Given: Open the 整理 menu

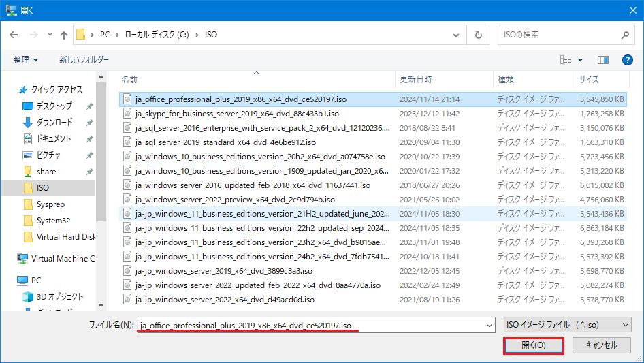Looking at the screenshot, I should (25, 60).
